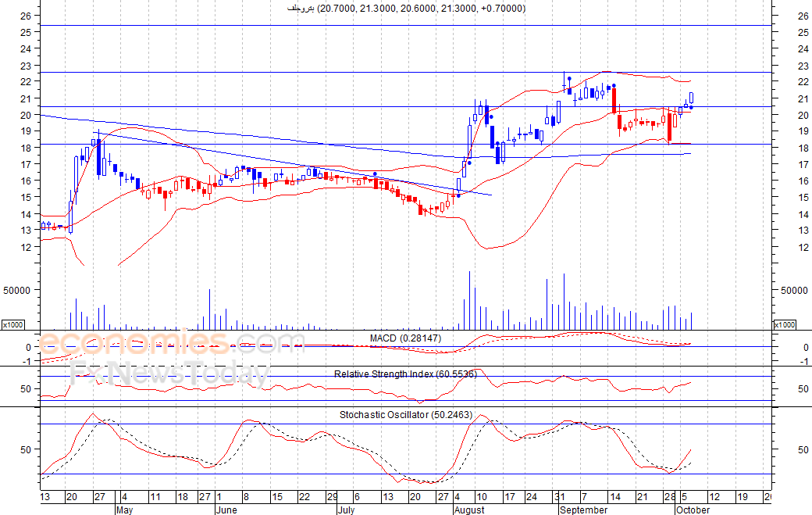Viewport: 812px width, 515px height.
Task: Click date label 18 on time axis
Action: 182,497
